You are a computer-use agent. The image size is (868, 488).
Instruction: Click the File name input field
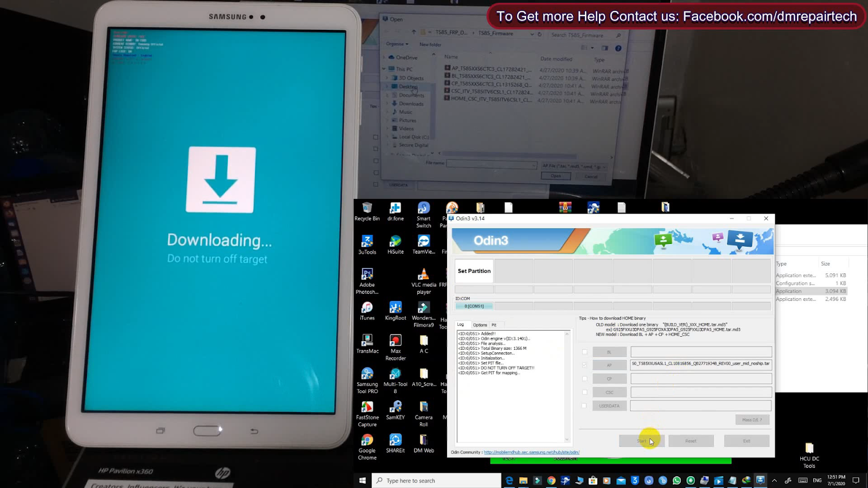(x=492, y=164)
